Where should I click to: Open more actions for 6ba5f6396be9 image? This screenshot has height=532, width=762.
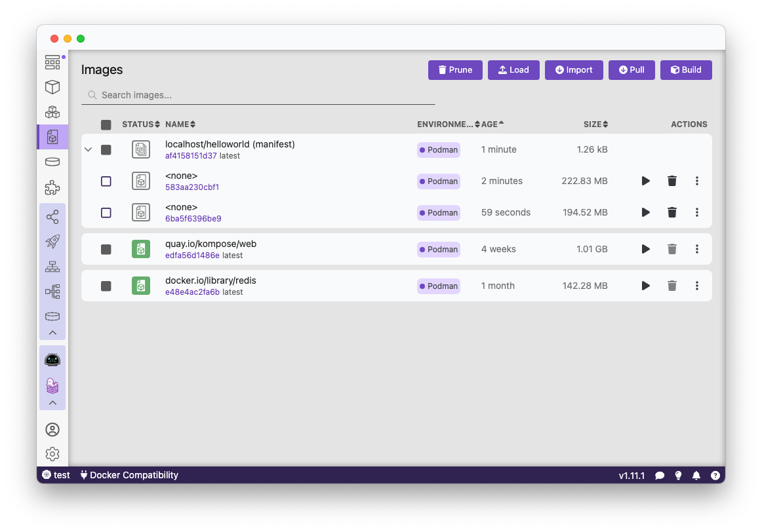696,212
